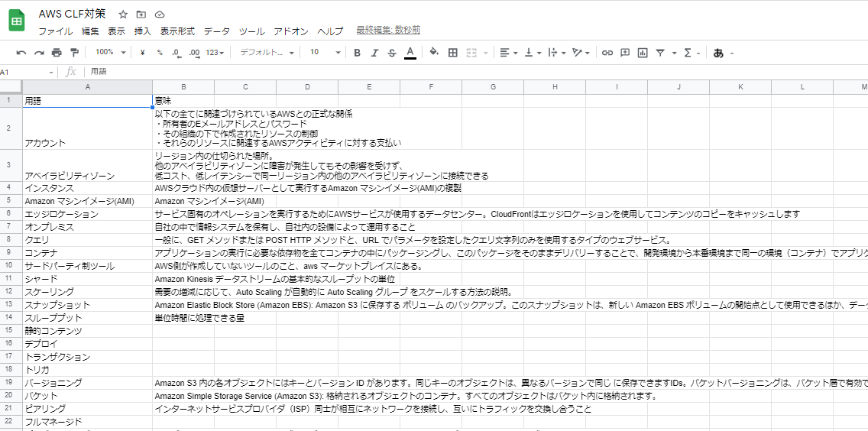Viewport: 868px width, 431px height.
Task: Open the ヘルプ menu
Action: (x=330, y=31)
